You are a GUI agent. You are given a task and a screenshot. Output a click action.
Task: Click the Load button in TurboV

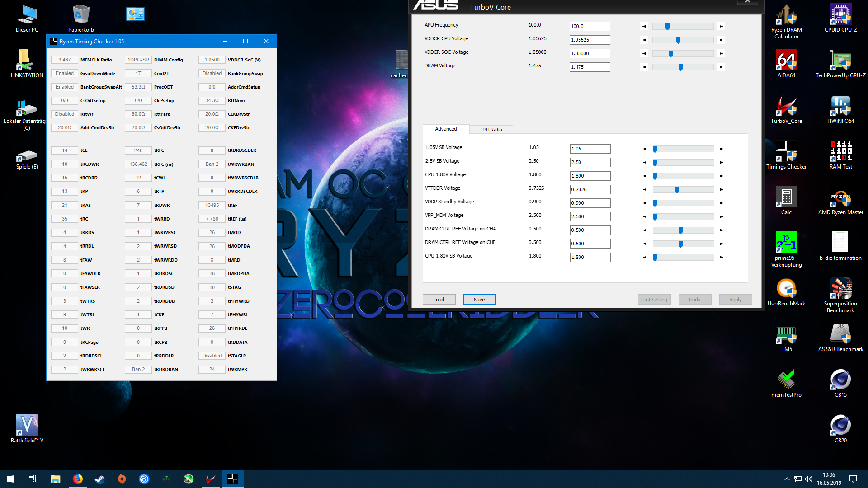439,300
